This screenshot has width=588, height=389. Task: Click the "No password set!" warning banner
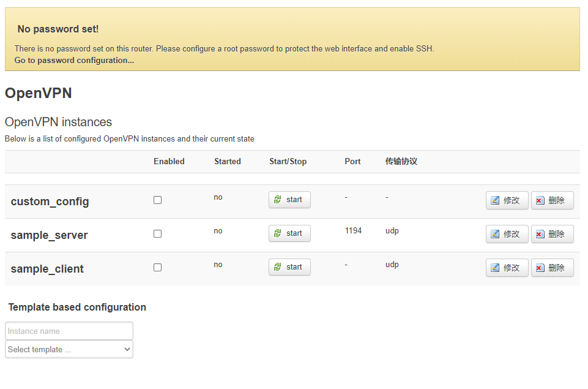(58, 29)
